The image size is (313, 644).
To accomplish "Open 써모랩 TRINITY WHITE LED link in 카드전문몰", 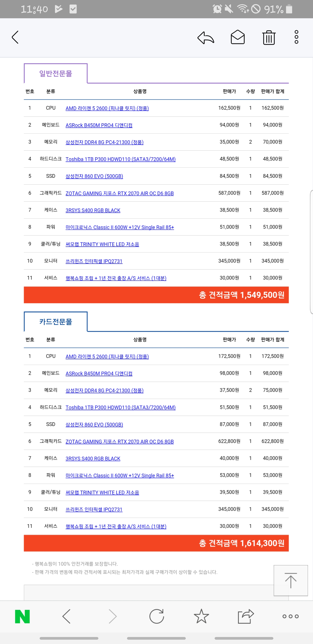I will point(102,493).
